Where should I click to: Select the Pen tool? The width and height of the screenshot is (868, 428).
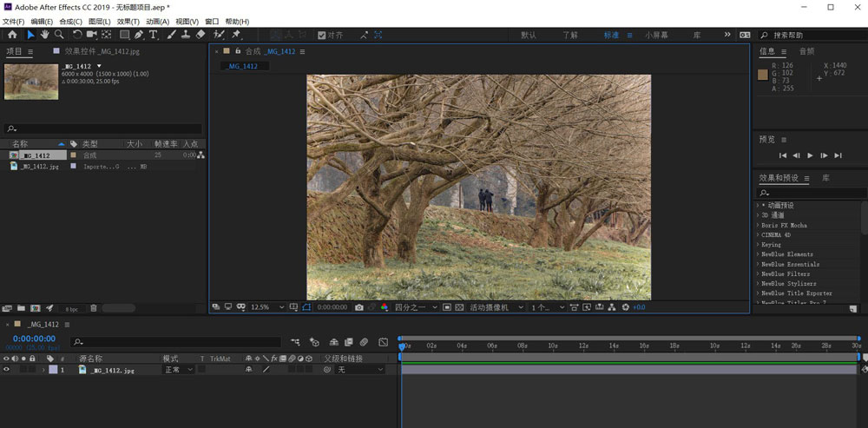click(138, 35)
